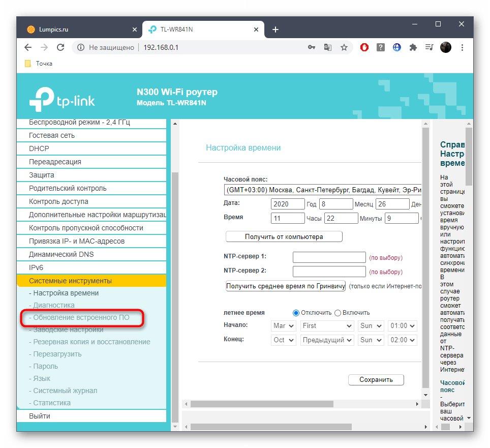Image resolution: width=490 pixels, height=448 pixels.
Task: Open the user profile avatar
Action: click(446, 47)
